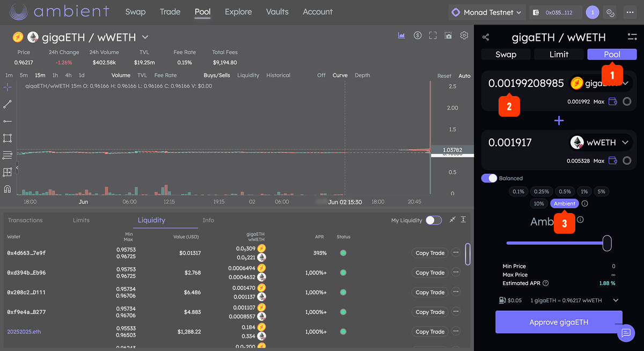Open the level badge showing 1
Viewport: 644px width, 351px height.
click(x=592, y=12)
